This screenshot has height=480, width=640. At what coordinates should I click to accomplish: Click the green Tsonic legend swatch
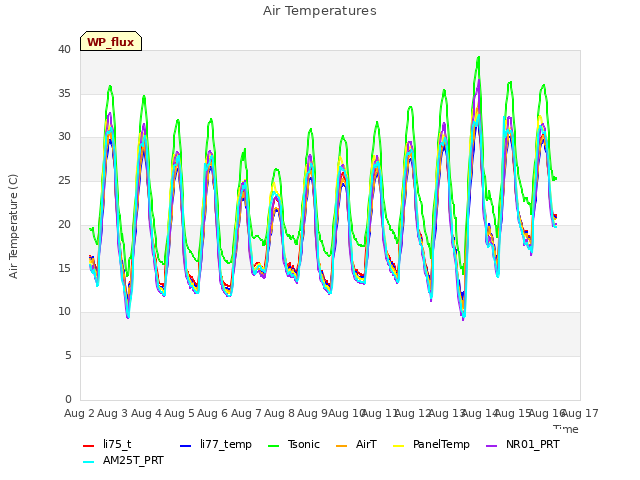tap(273, 446)
